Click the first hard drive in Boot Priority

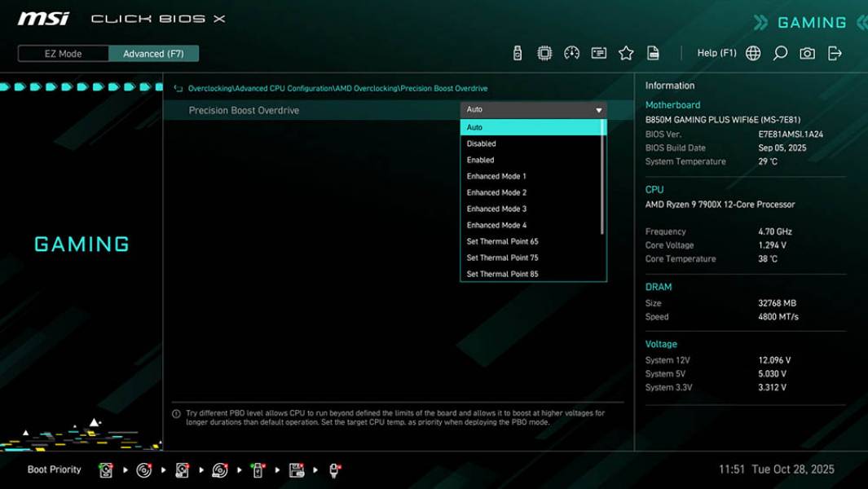point(105,469)
